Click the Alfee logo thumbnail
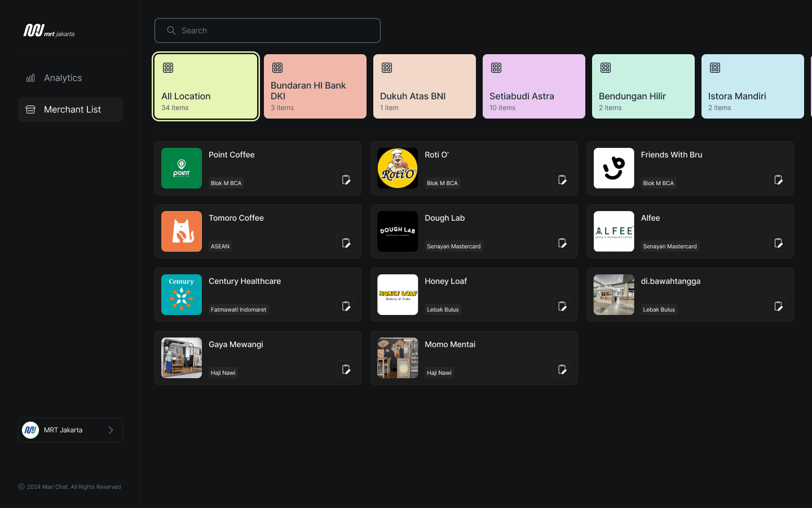 614,231
